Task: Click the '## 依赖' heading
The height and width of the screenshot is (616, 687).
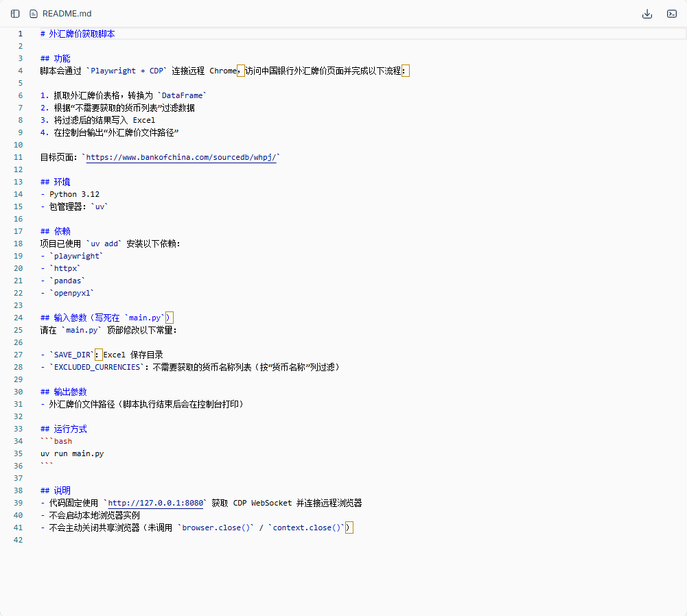Action: tap(55, 231)
